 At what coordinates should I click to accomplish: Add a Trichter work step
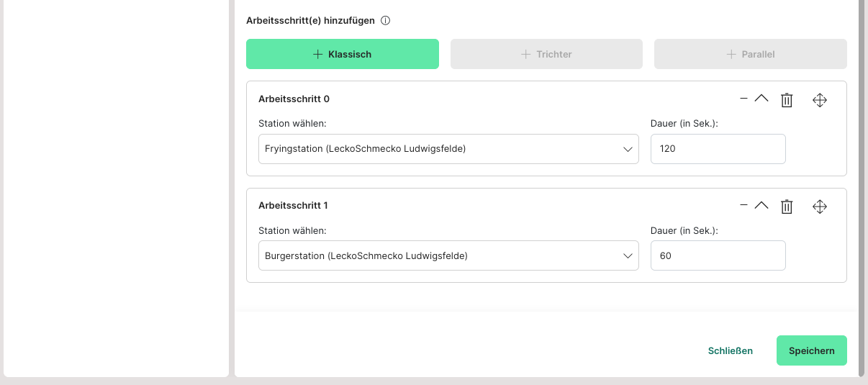[546, 54]
